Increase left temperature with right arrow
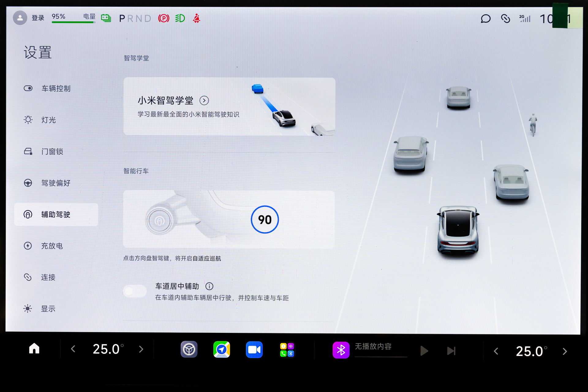 point(141,349)
